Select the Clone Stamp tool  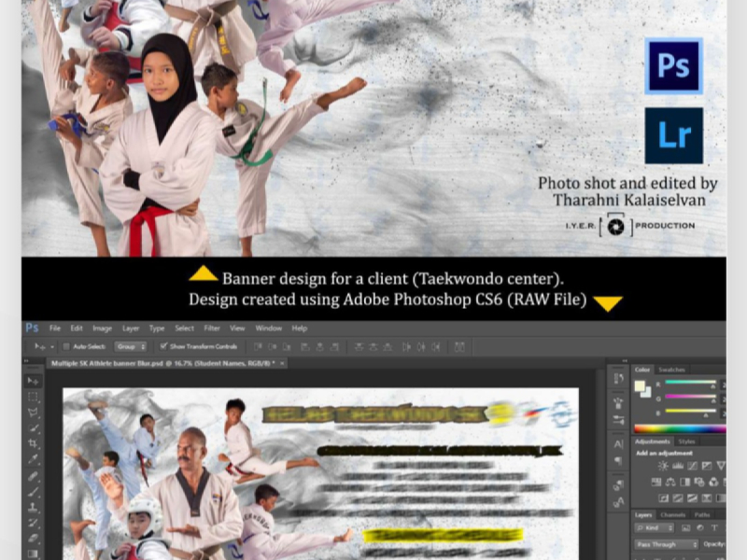pyautogui.click(x=33, y=507)
